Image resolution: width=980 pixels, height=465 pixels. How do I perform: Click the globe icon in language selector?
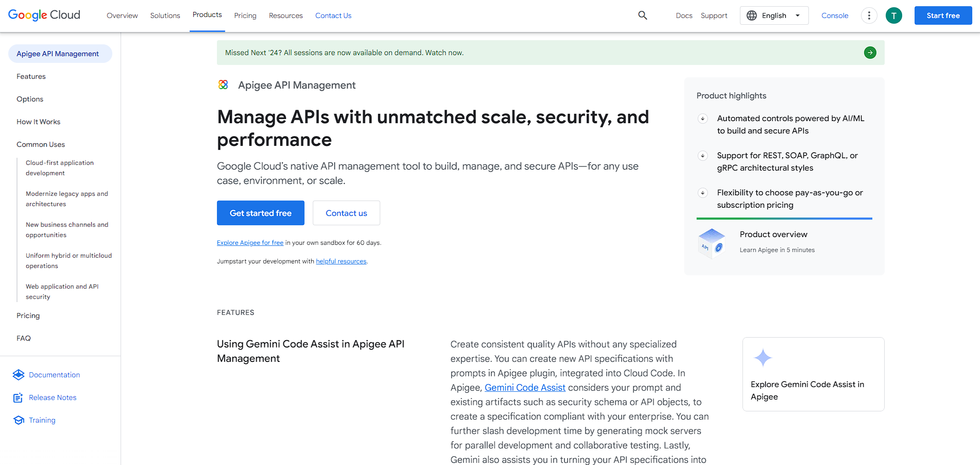(x=752, y=15)
